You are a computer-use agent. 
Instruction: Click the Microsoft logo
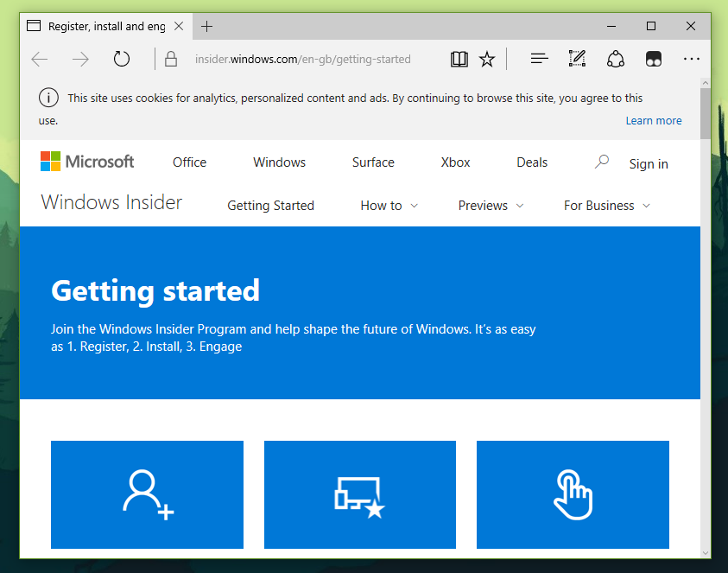point(87,162)
